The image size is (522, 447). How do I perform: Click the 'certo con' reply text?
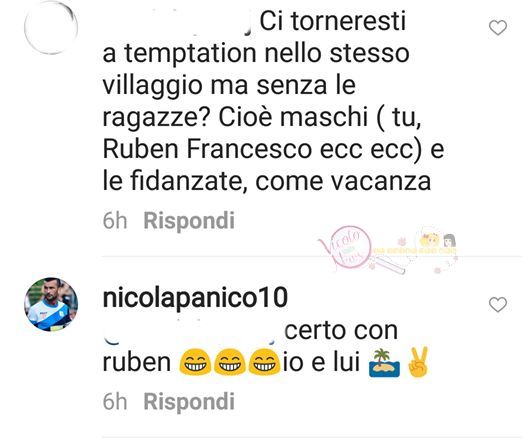point(341,331)
